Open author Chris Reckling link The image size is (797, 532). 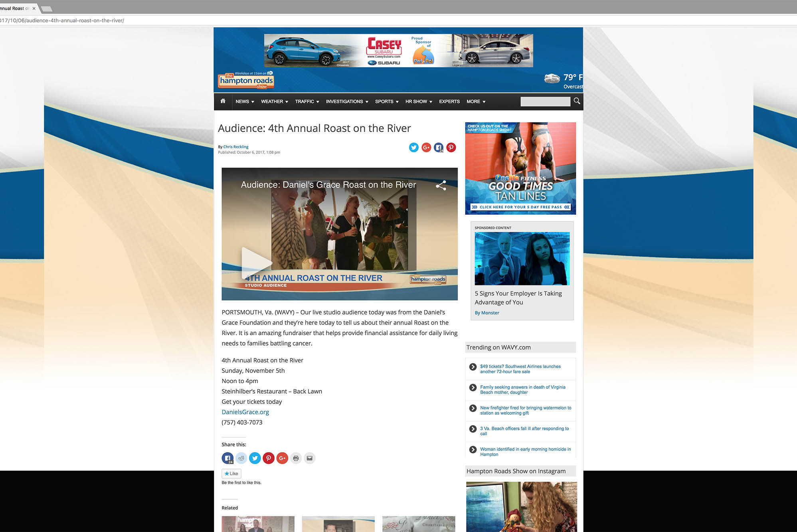click(236, 147)
